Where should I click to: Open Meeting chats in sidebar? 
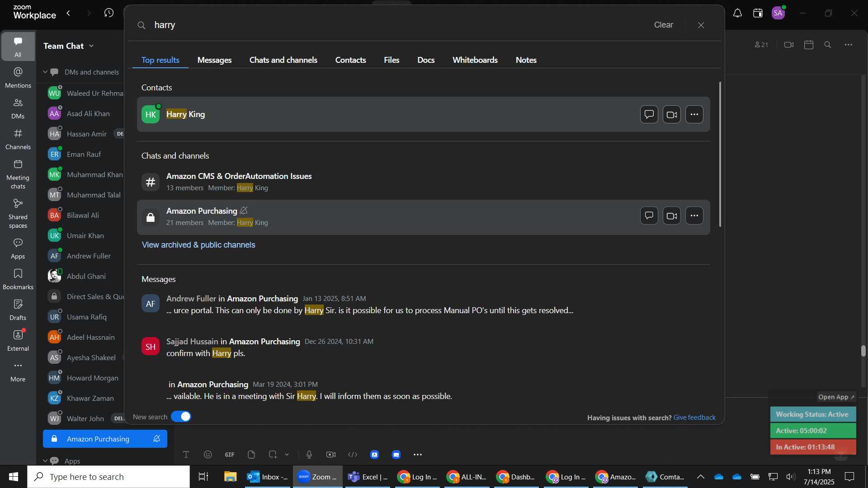[x=18, y=174]
